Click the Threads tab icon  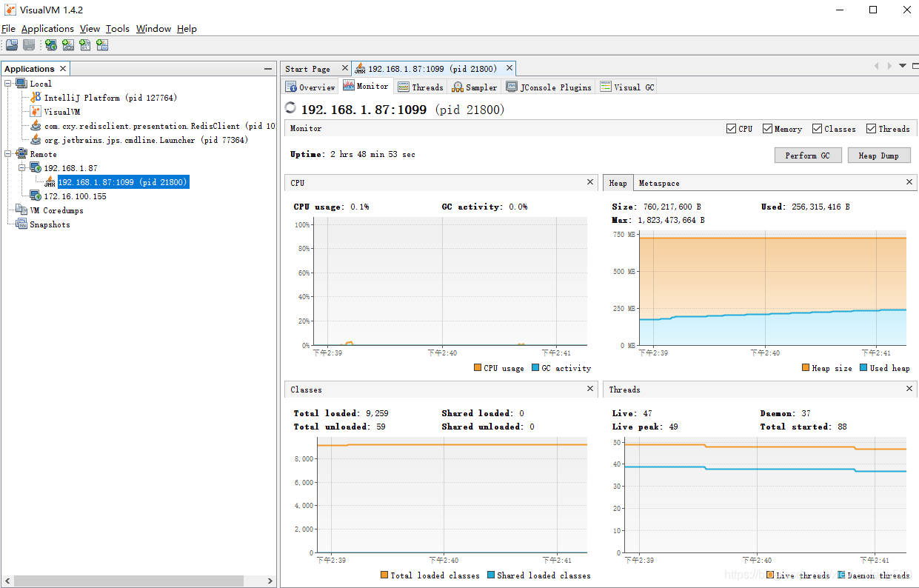click(x=404, y=87)
